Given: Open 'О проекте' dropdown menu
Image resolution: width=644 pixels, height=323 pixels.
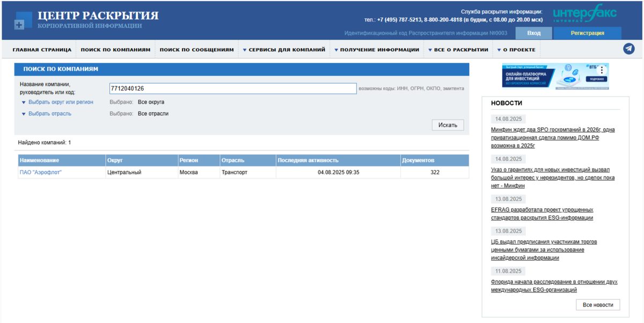Looking at the screenshot, I should pos(516,50).
